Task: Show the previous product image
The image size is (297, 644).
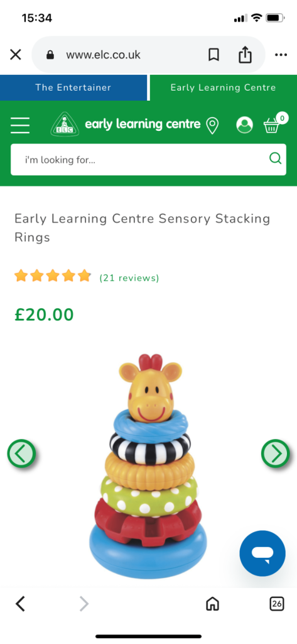Action: [21, 453]
